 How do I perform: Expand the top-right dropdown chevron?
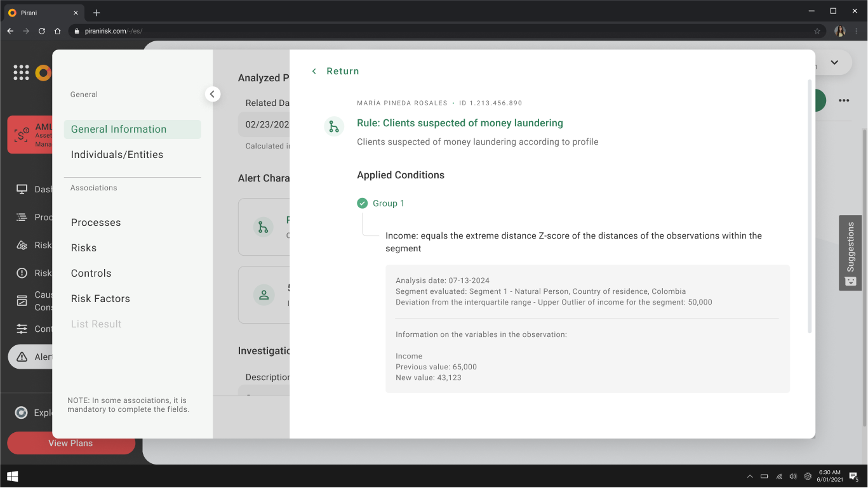tap(834, 62)
